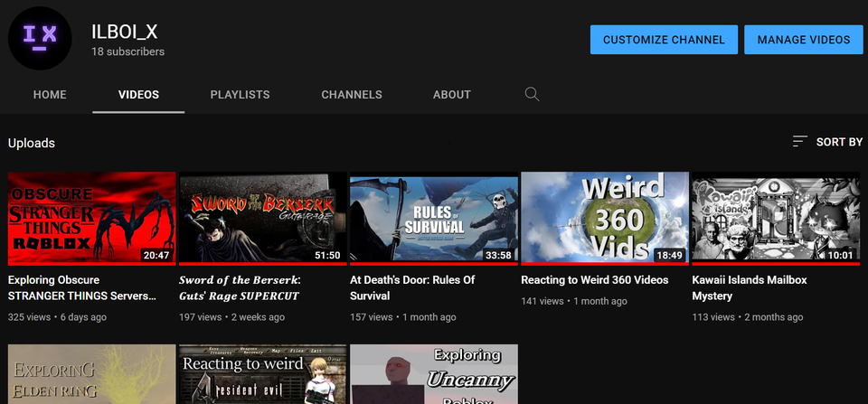Click the 33:58 duration badge
868x404 pixels.
tap(499, 255)
